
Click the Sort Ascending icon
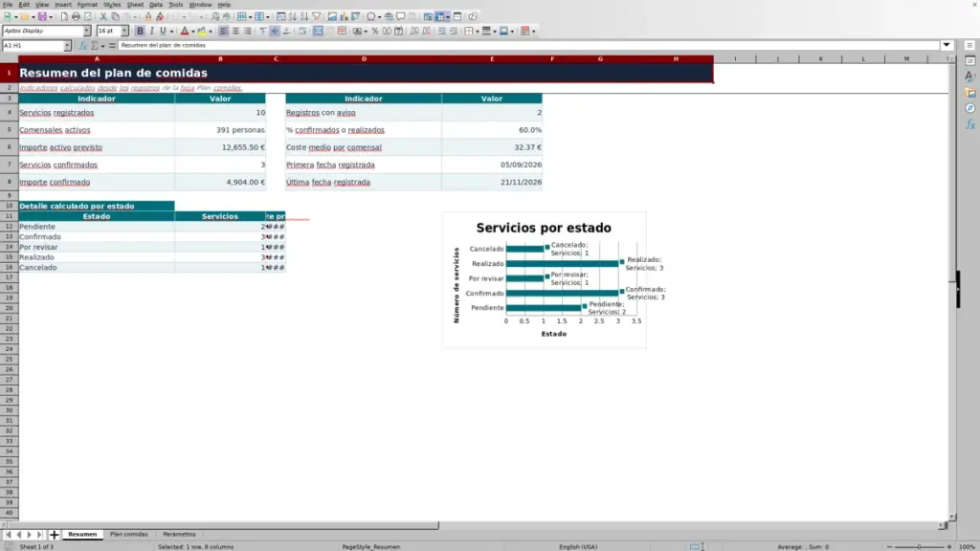coord(293,17)
